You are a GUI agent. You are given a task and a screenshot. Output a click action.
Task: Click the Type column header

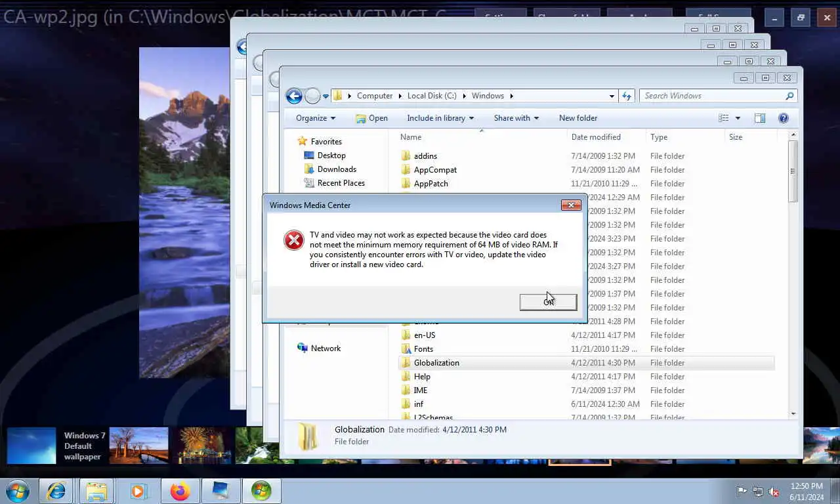685,137
